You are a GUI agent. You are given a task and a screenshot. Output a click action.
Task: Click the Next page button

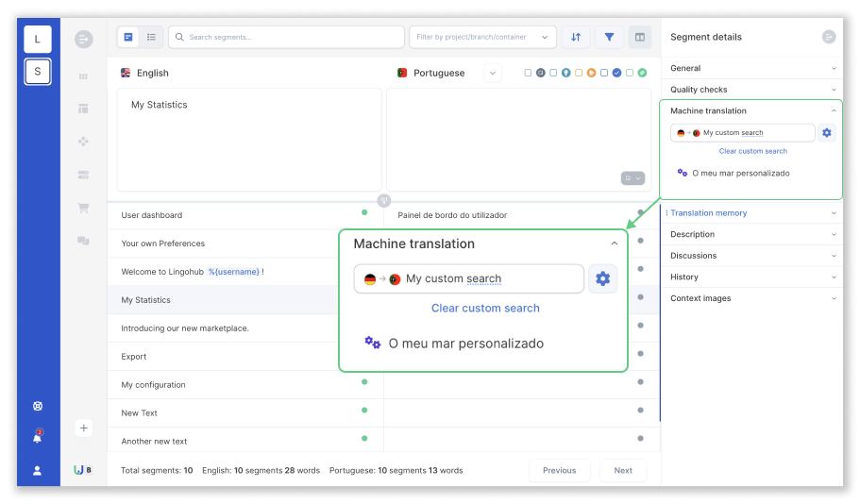(623, 470)
